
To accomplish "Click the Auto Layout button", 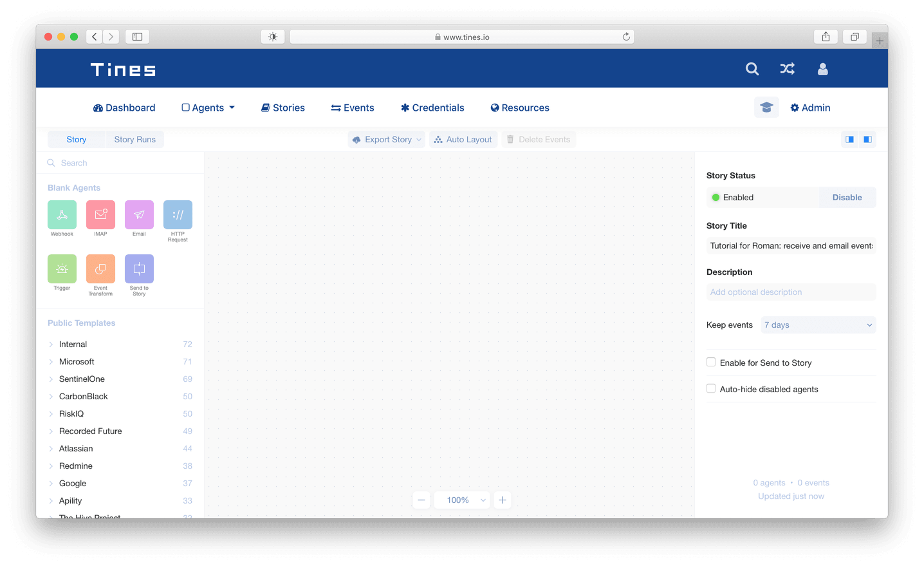I will point(463,140).
